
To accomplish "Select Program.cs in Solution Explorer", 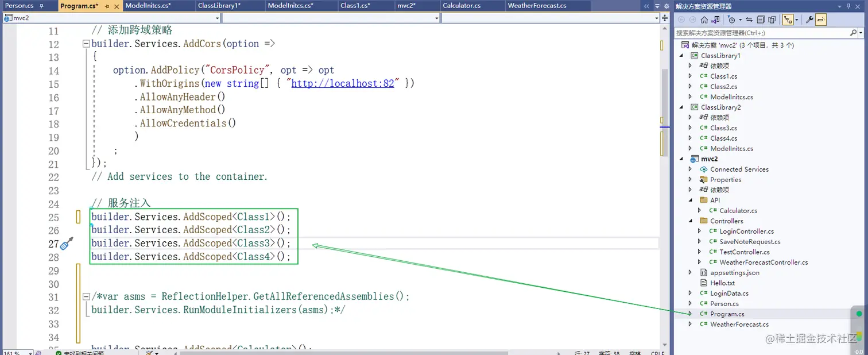I will pos(727,314).
